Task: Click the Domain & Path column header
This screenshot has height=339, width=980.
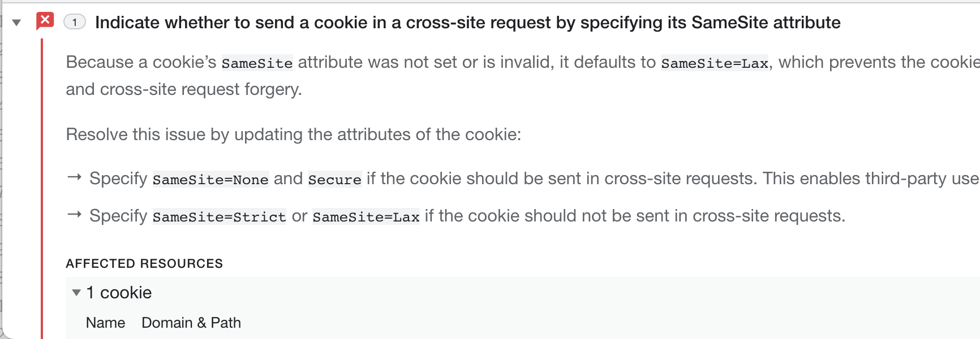Action: 191,323
